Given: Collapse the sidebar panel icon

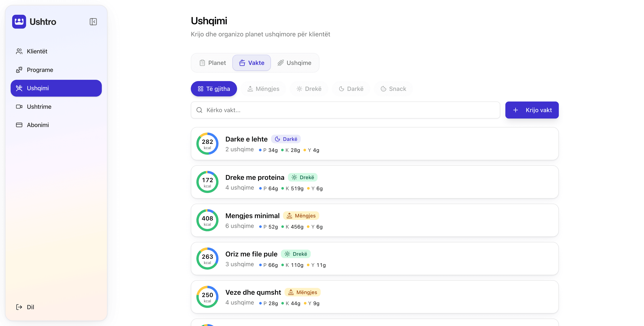Looking at the screenshot, I should tap(93, 22).
